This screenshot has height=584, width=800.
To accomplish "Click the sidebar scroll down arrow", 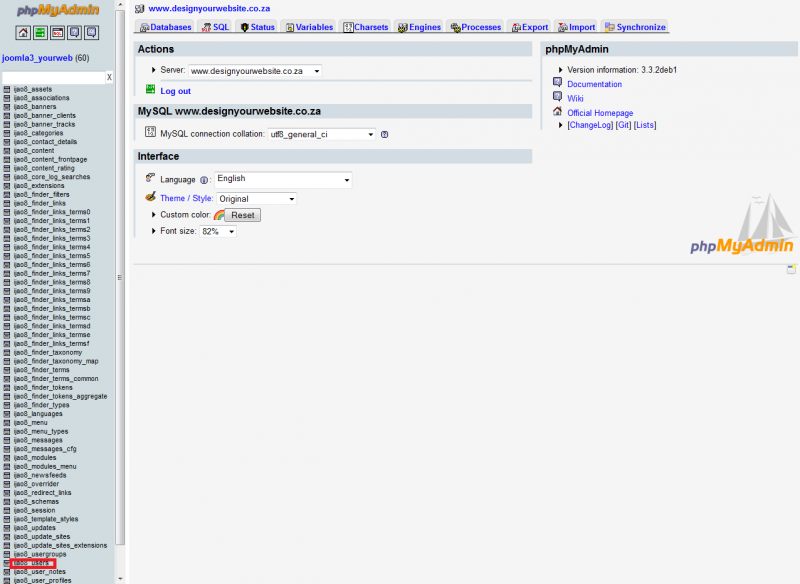I will 120,579.
